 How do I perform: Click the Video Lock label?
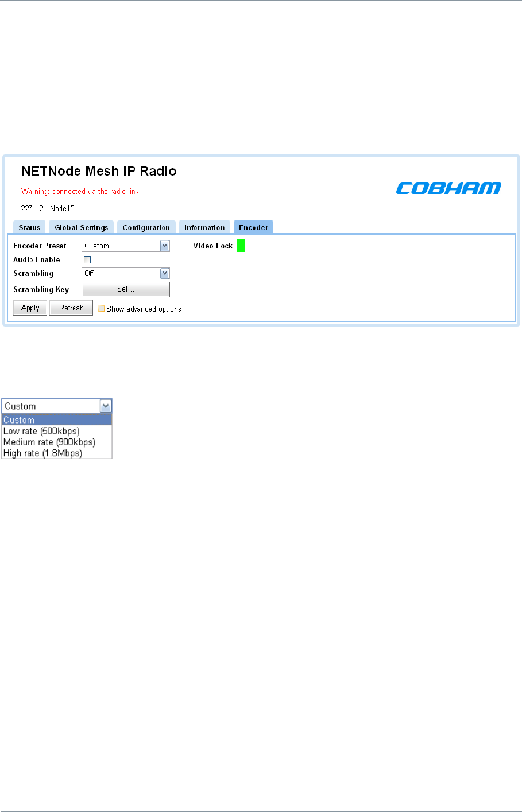213,246
